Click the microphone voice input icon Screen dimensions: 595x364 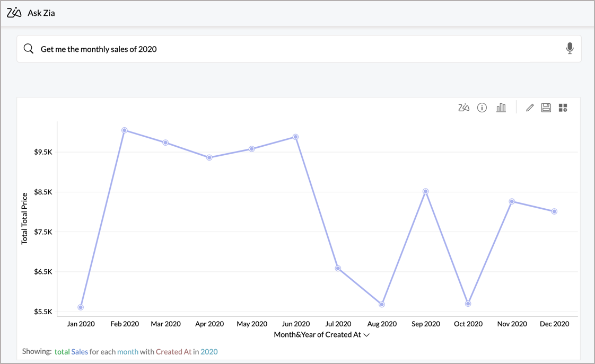[570, 49]
